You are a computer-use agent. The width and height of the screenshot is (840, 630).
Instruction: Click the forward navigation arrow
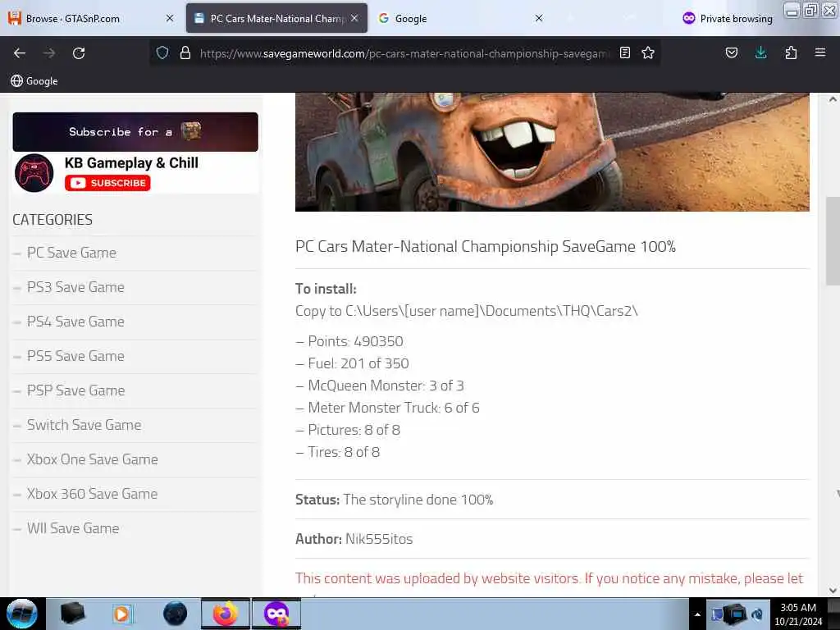point(49,53)
